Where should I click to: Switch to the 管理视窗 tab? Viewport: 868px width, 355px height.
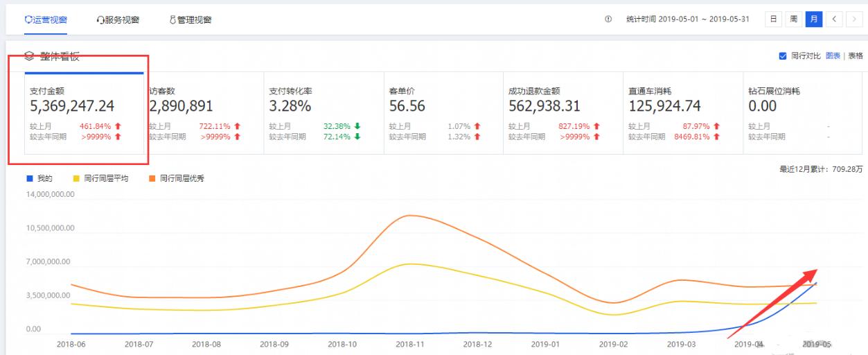click(x=191, y=19)
